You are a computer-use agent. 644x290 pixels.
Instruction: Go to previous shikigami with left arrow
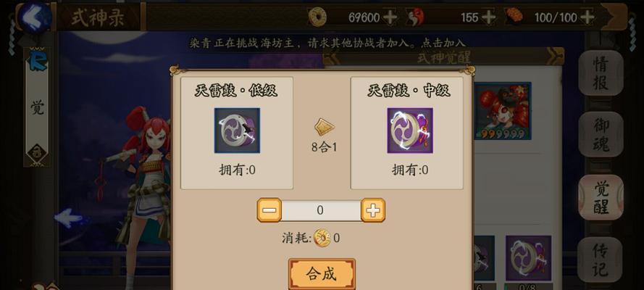pos(68,218)
